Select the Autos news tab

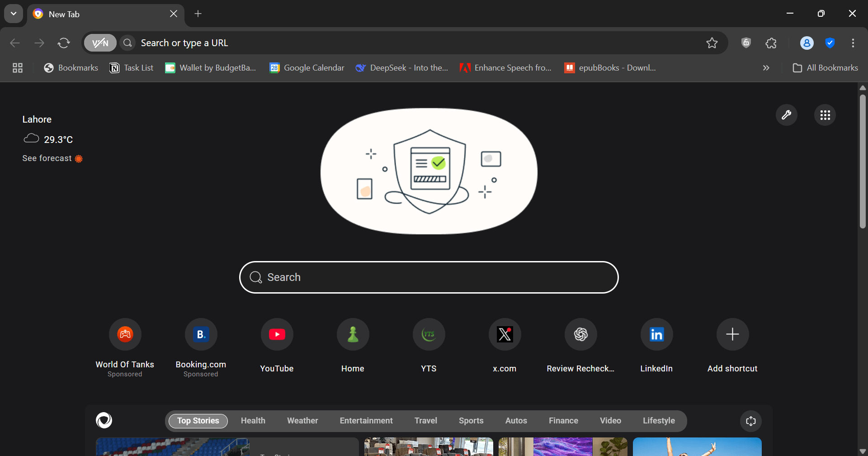[x=516, y=421]
